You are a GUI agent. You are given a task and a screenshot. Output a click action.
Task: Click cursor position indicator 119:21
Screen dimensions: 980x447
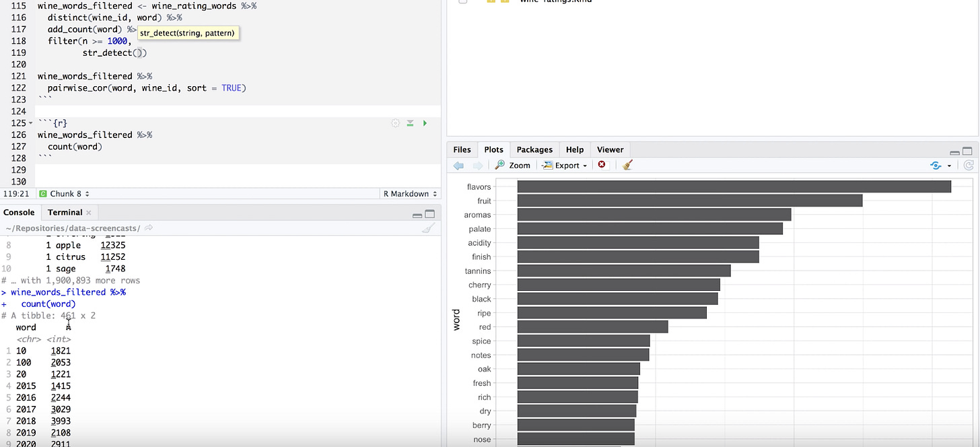coord(15,194)
